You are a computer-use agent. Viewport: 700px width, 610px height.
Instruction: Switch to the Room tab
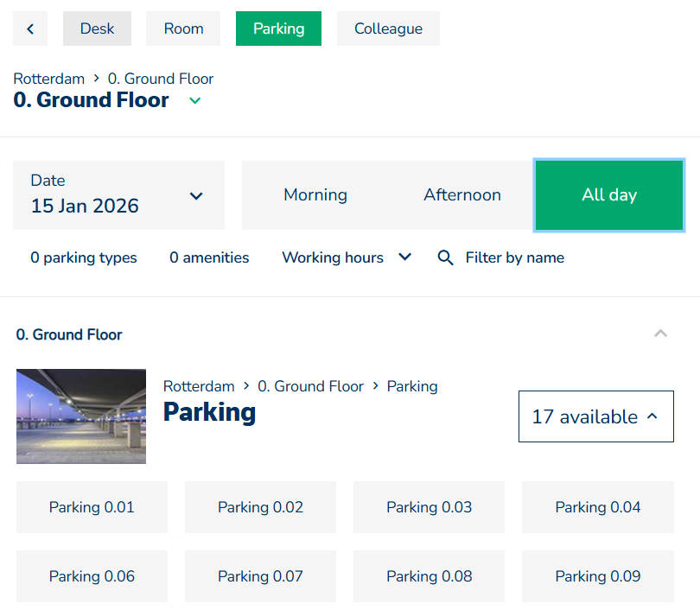pos(183,29)
